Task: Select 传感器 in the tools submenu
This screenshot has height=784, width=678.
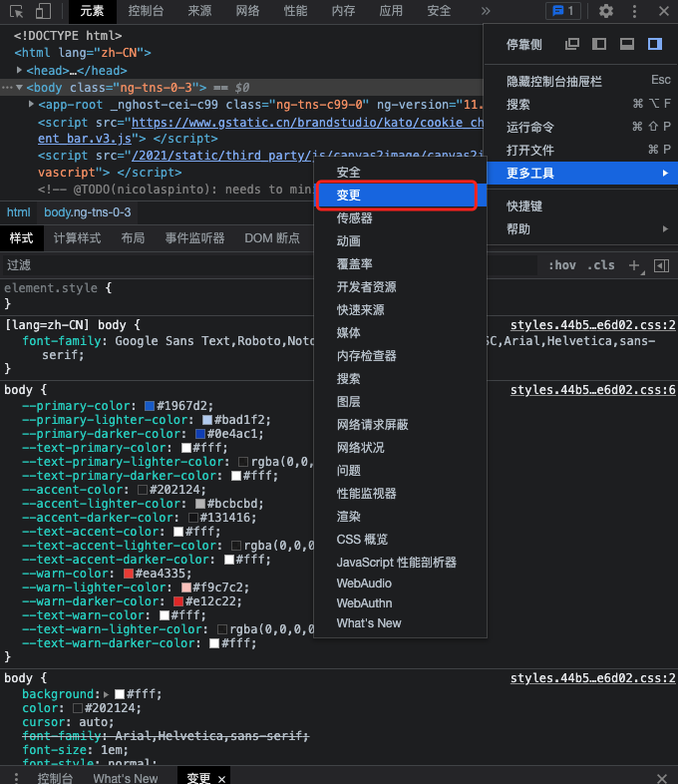Action: (x=400, y=218)
